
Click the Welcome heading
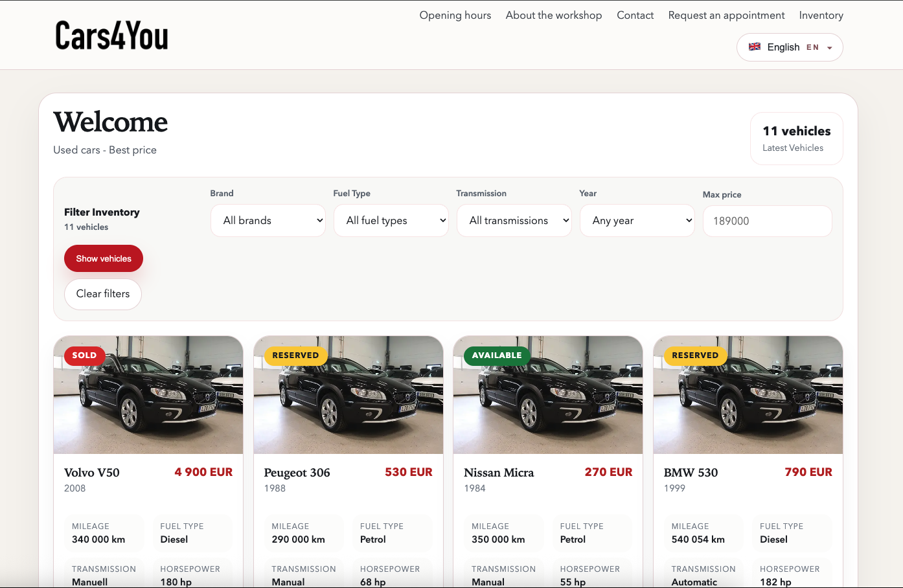[x=111, y=122]
